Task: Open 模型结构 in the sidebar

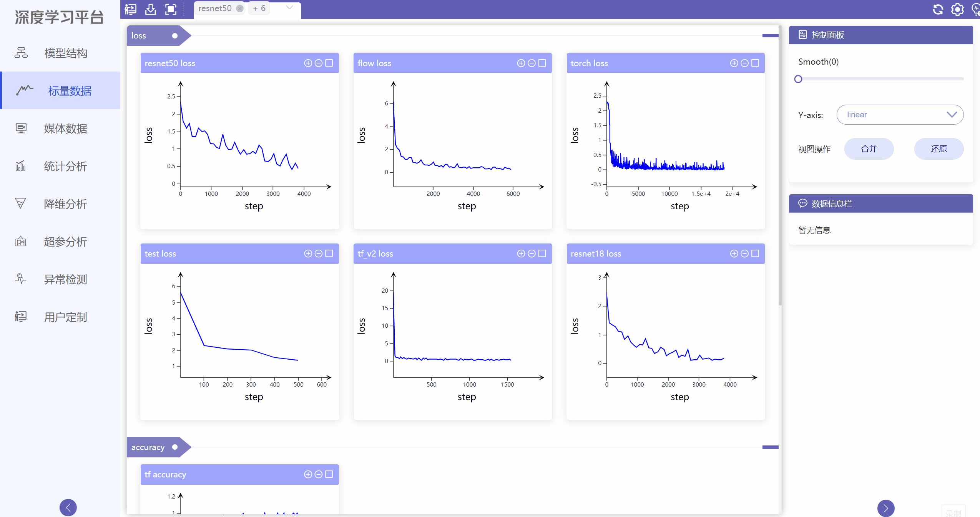Action: pos(60,53)
